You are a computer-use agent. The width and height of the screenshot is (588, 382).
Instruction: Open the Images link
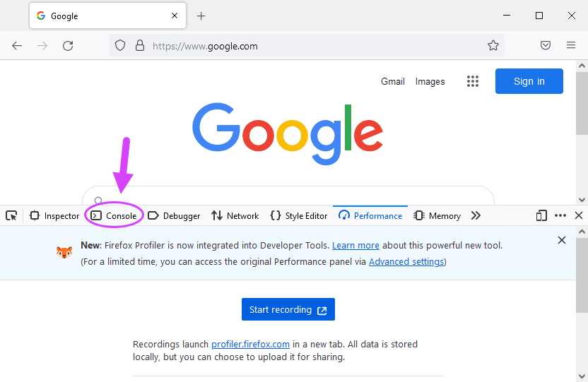point(430,81)
